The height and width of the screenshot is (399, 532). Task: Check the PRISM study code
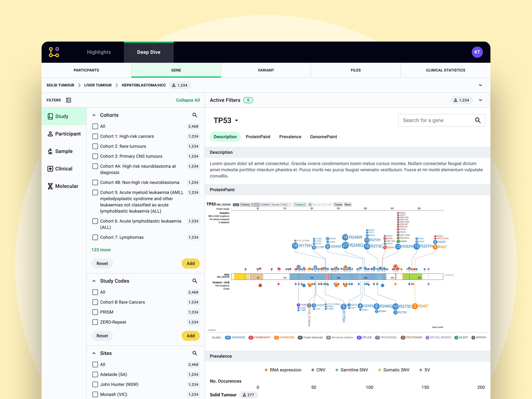[95, 312]
